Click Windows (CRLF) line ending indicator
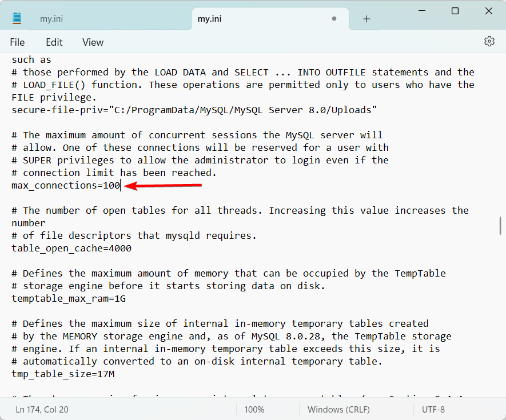This screenshot has height=420, width=506. pos(338,409)
